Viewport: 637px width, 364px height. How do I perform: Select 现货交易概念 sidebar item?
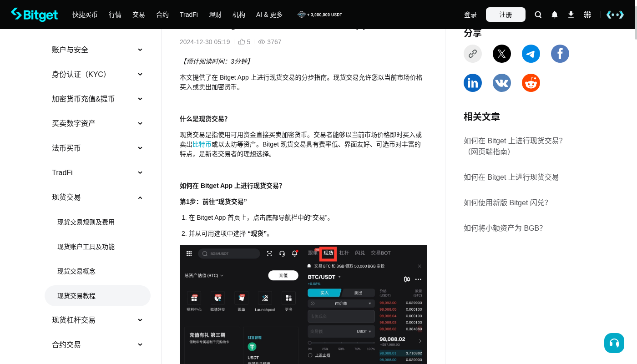click(x=97, y=271)
